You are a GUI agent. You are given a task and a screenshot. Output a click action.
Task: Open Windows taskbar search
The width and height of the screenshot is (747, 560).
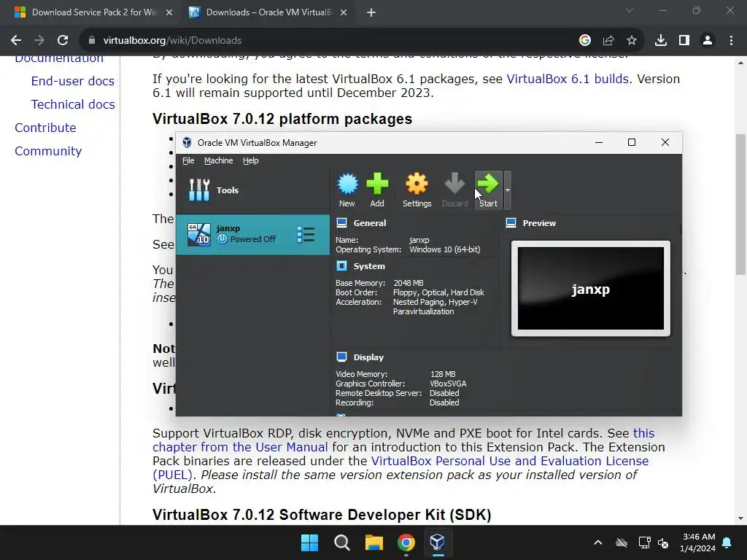(342, 542)
